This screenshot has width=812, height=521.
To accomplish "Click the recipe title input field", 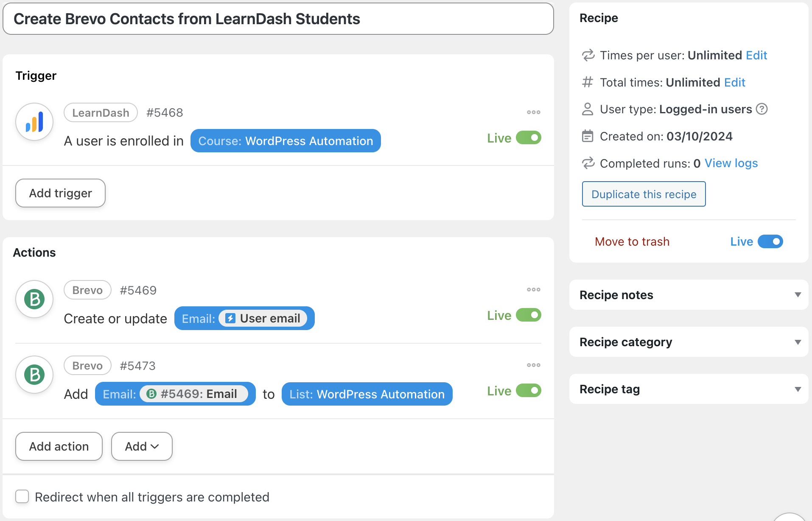I will click(278, 19).
